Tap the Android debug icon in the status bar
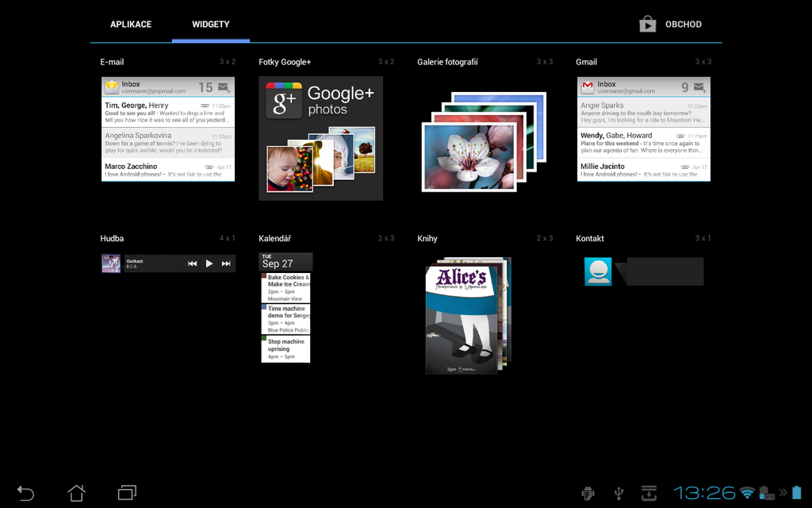Viewport: 812px width, 508px height. (588, 493)
